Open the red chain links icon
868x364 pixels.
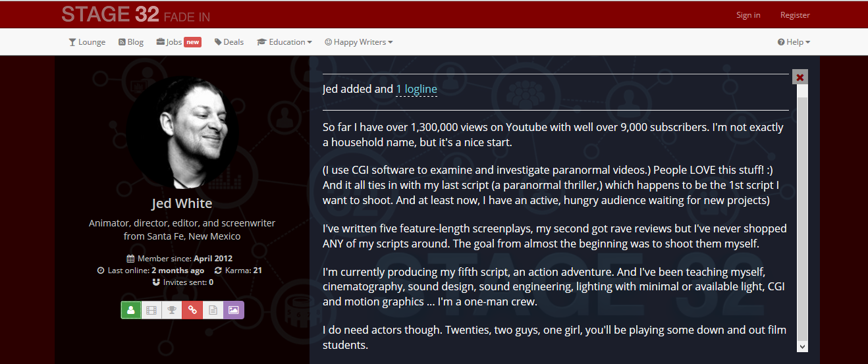coord(192,310)
